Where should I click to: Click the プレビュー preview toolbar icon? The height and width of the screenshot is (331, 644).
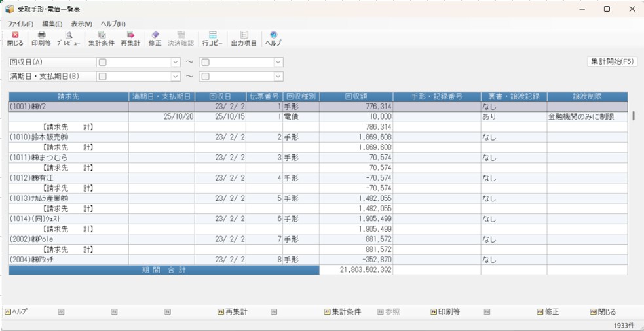tap(68, 39)
